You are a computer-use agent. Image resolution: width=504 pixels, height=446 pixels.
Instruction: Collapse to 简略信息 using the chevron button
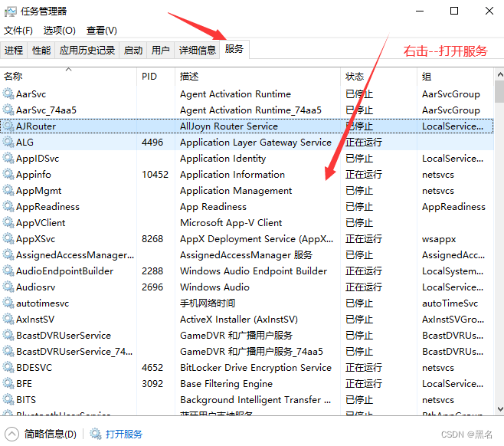pyautogui.click(x=12, y=434)
